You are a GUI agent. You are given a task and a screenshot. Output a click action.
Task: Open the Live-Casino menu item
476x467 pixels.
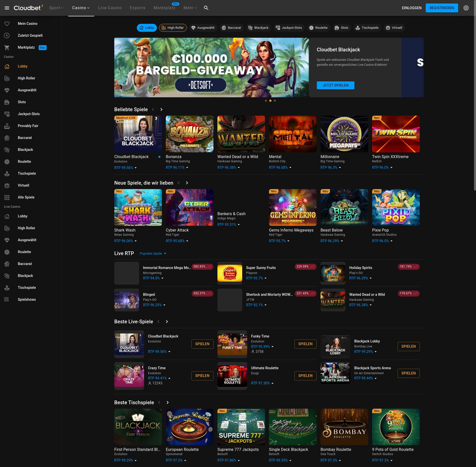109,8
